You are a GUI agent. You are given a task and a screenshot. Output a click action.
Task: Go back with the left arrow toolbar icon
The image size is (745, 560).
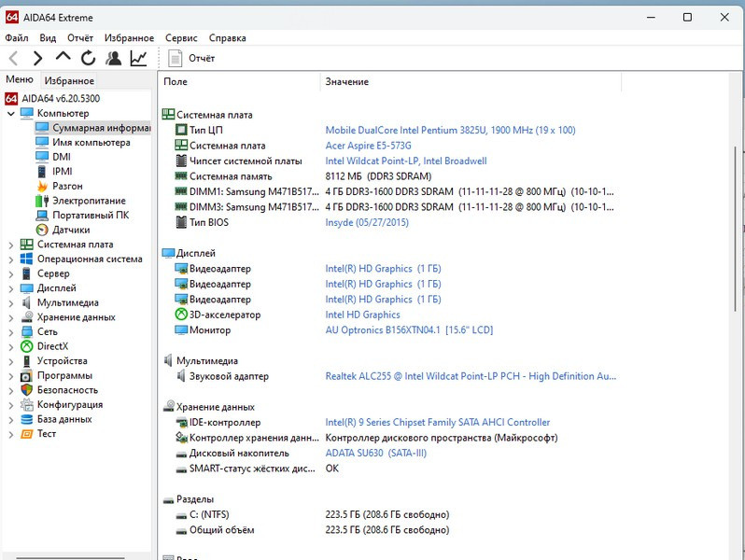tap(14, 59)
